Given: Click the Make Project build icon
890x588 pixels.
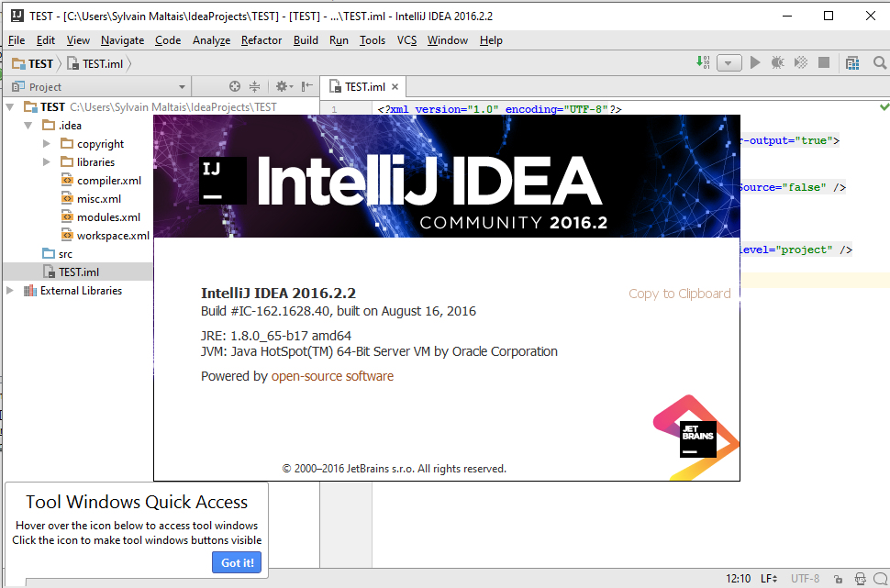Looking at the screenshot, I should coord(703,62).
